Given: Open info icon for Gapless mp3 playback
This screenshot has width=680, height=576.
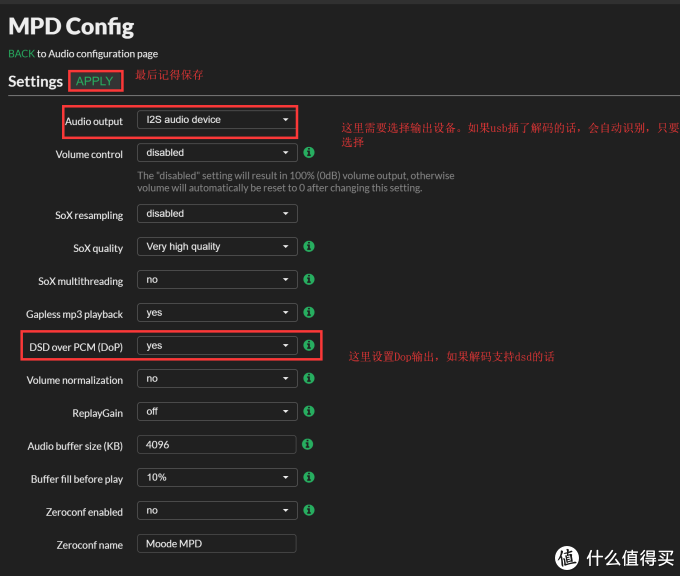Looking at the screenshot, I should coord(309,313).
